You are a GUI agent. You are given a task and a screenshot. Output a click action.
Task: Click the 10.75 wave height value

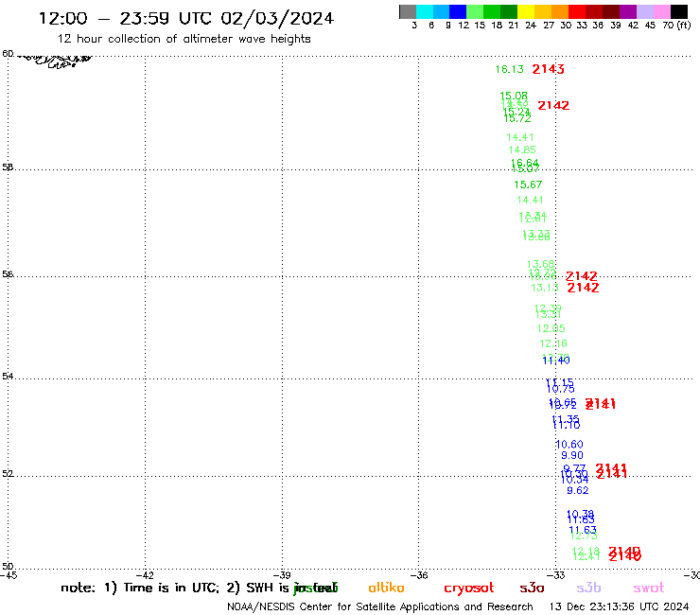click(561, 390)
